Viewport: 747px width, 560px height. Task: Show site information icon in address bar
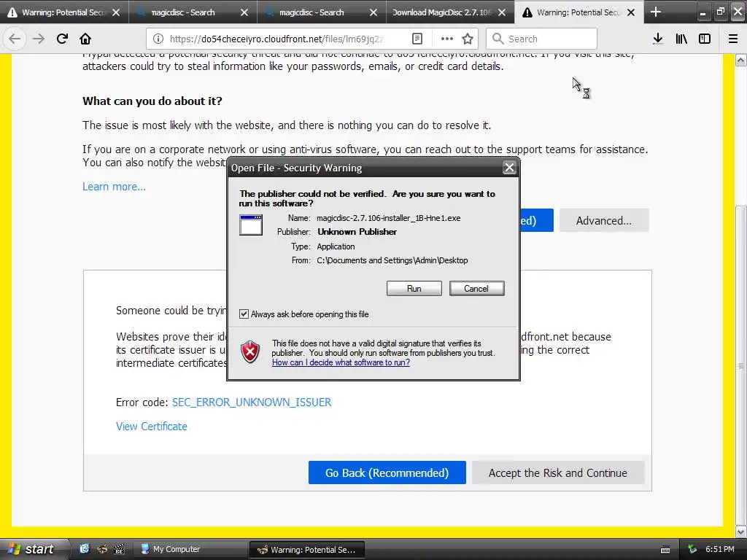point(158,39)
